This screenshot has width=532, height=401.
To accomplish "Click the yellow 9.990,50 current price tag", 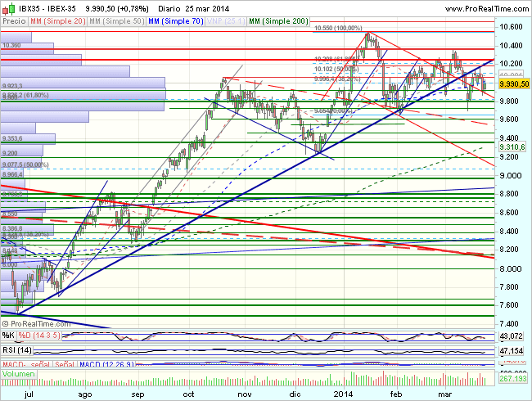I will click(x=514, y=83).
